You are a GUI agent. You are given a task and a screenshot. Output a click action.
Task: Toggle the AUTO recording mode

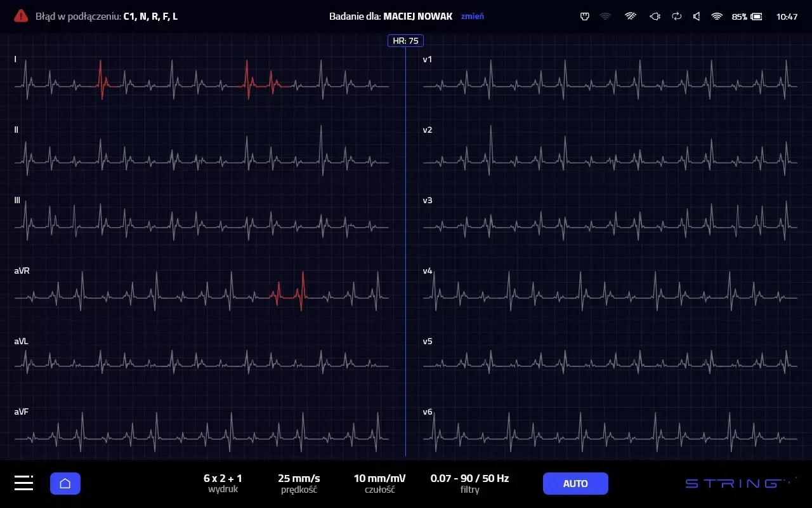pos(575,483)
